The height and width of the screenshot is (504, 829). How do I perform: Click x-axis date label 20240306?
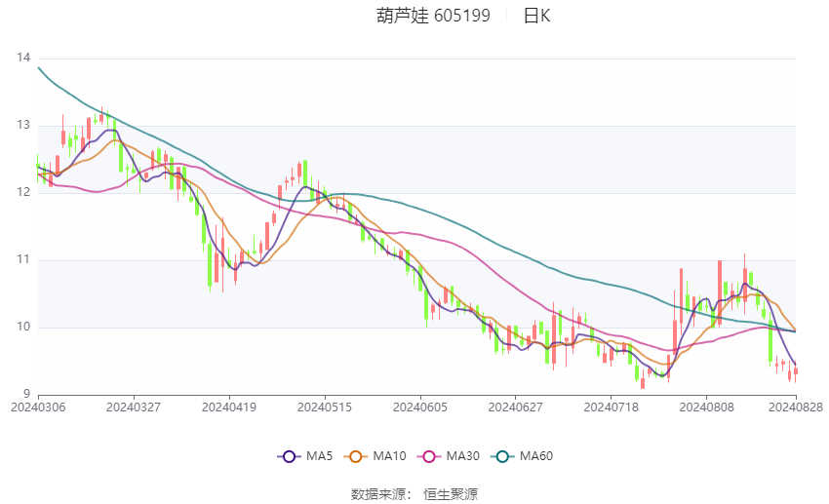click(38, 407)
